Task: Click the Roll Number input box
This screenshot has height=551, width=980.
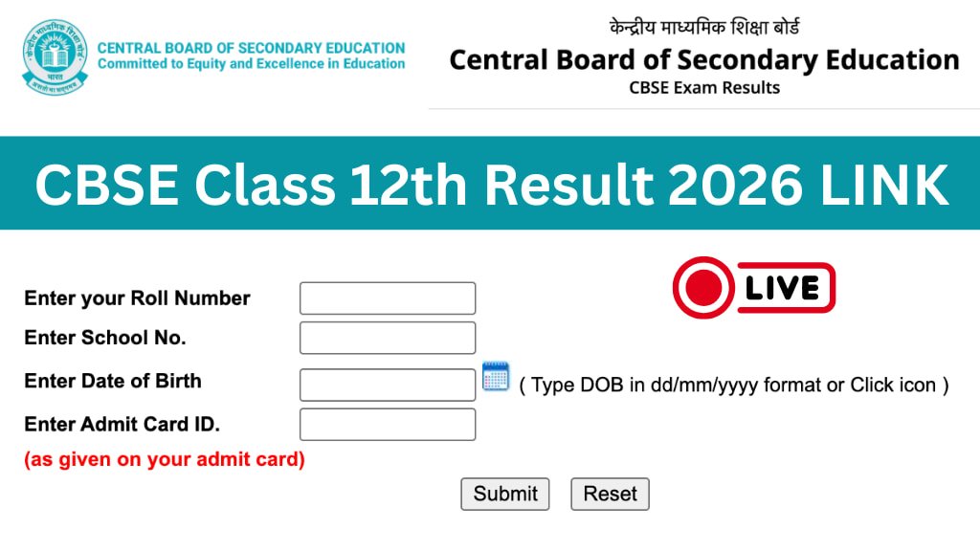Action: tap(388, 298)
